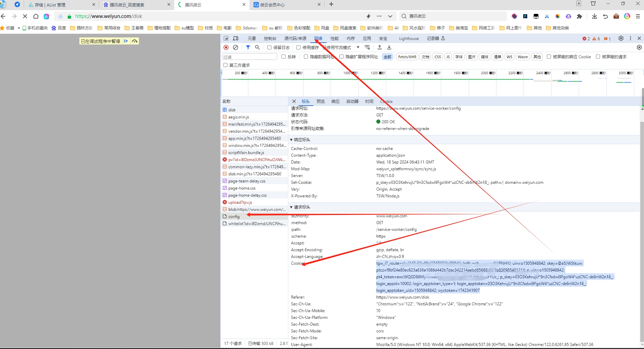Click the 过滤 filter input field
Screen dimensions: 644x349
pos(249,57)
